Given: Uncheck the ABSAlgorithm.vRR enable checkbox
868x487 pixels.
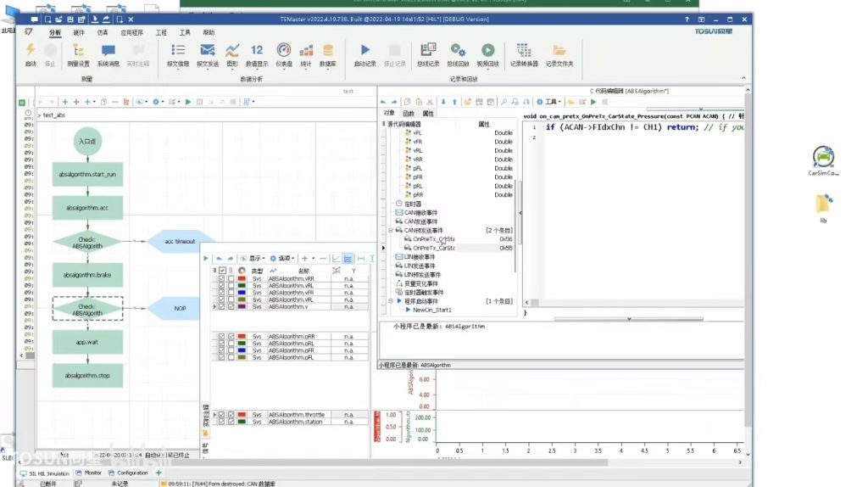Looking at the screenshot, I should tap(221, 278).
